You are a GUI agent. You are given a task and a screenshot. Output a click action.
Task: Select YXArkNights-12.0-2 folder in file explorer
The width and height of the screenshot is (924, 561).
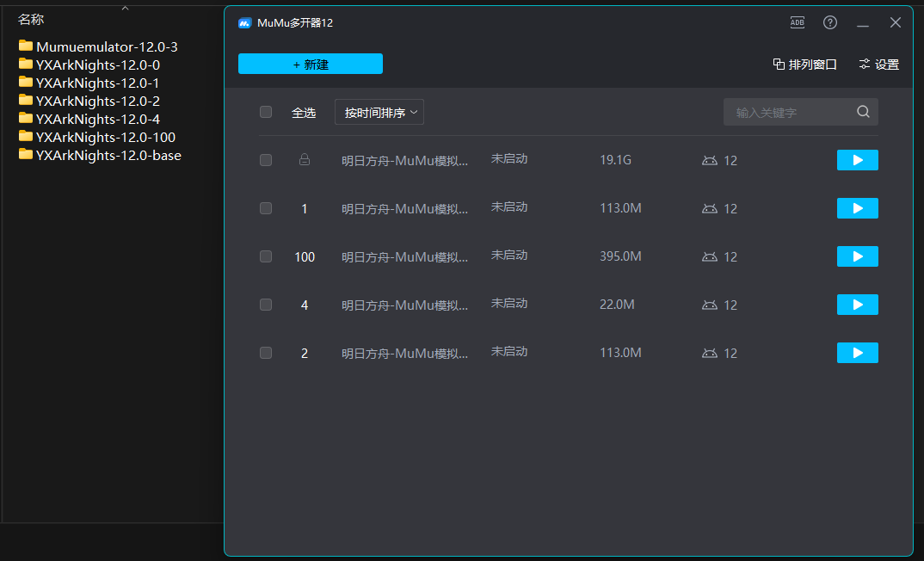[89, 101]
